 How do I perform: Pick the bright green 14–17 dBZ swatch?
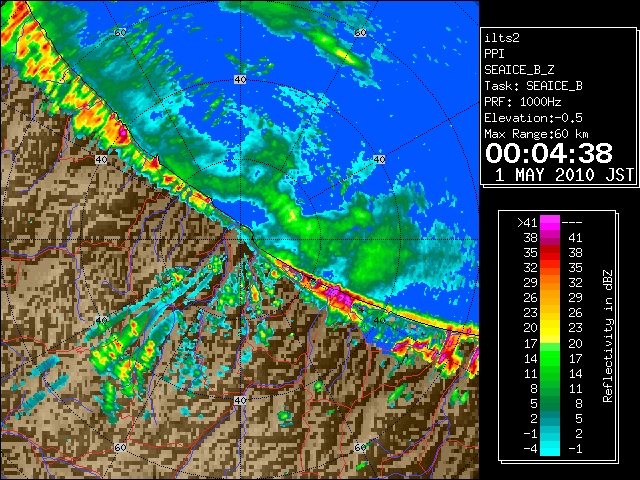[x=550, y=358]
